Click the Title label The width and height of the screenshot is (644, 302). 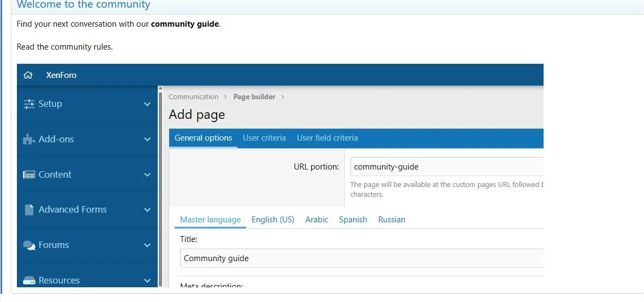(x=188, y=239)
